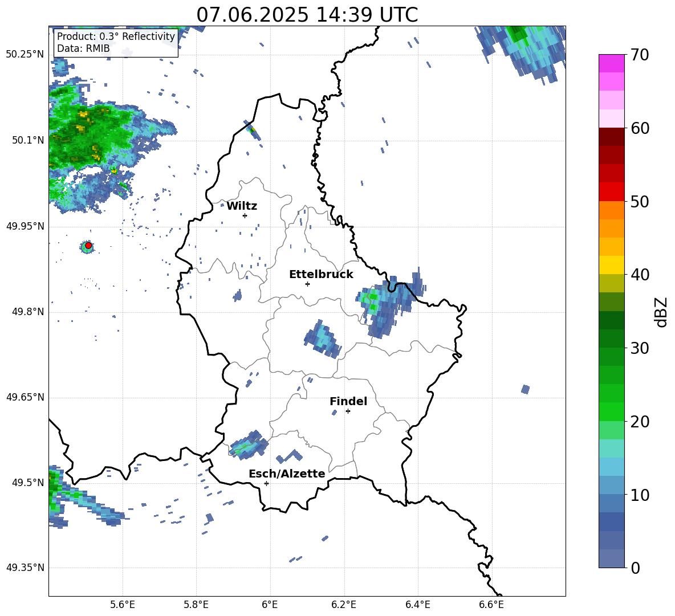This screenshot has height=616, width=675.
Task: Click the echo cell northwest of Esch/Alzette
Action: (x=249, y=444)
